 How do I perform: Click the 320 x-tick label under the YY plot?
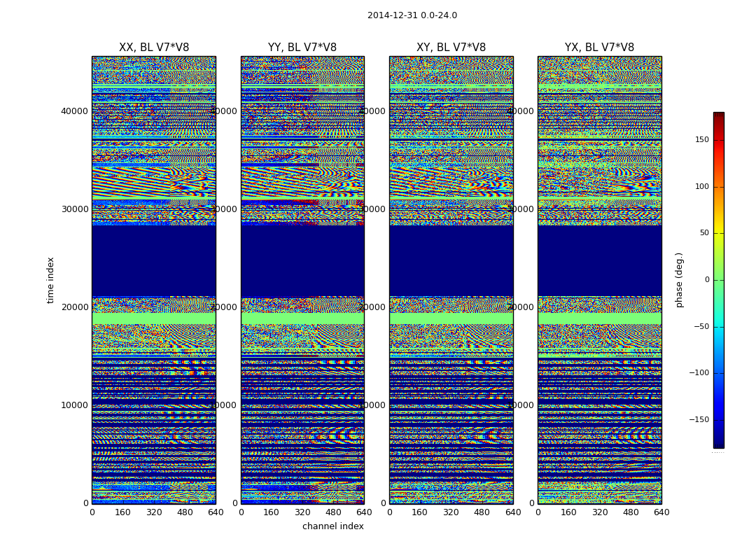pos(302,512)
